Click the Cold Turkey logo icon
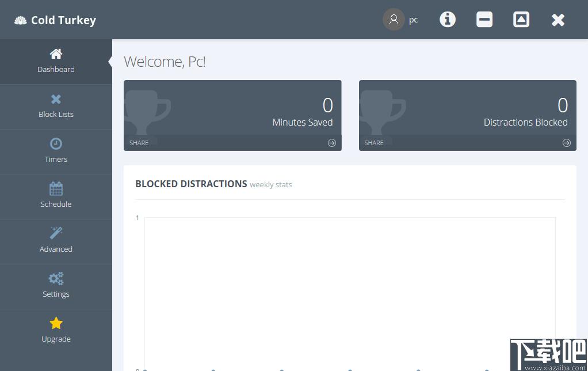This screenshot has height=371, width=588. click(x=21, y=20)
